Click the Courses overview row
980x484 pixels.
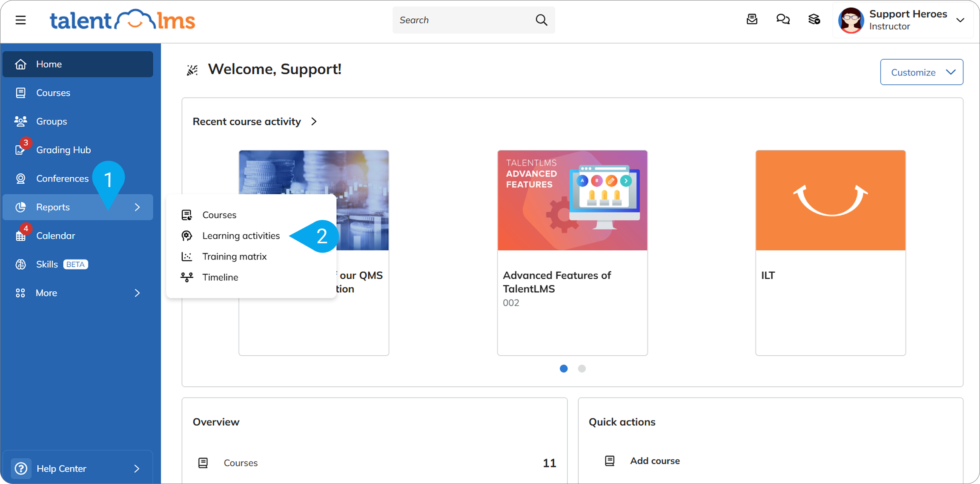tap(375, 463)
